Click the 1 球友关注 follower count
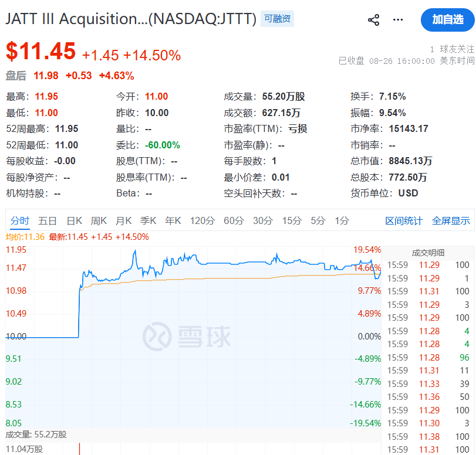476x455 pixels. tap(452, 49)
